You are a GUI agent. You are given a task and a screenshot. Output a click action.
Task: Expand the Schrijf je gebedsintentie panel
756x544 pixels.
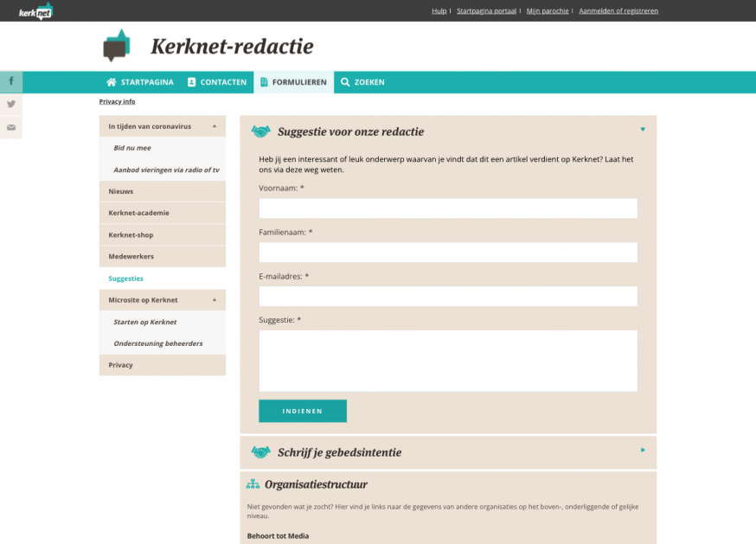[x=643, y=450]
